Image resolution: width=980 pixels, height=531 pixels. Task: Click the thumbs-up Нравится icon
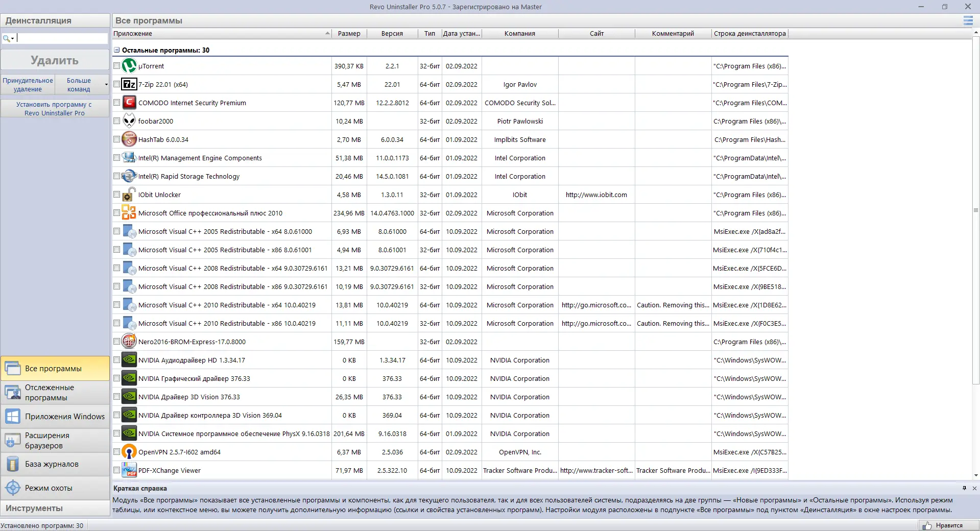tap(926, 525)
